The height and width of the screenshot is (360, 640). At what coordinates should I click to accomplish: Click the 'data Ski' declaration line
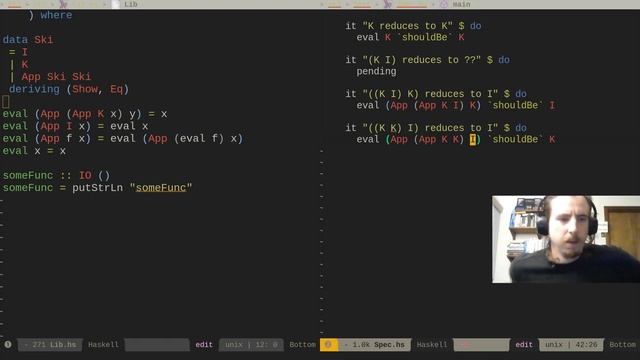[28, 40]
